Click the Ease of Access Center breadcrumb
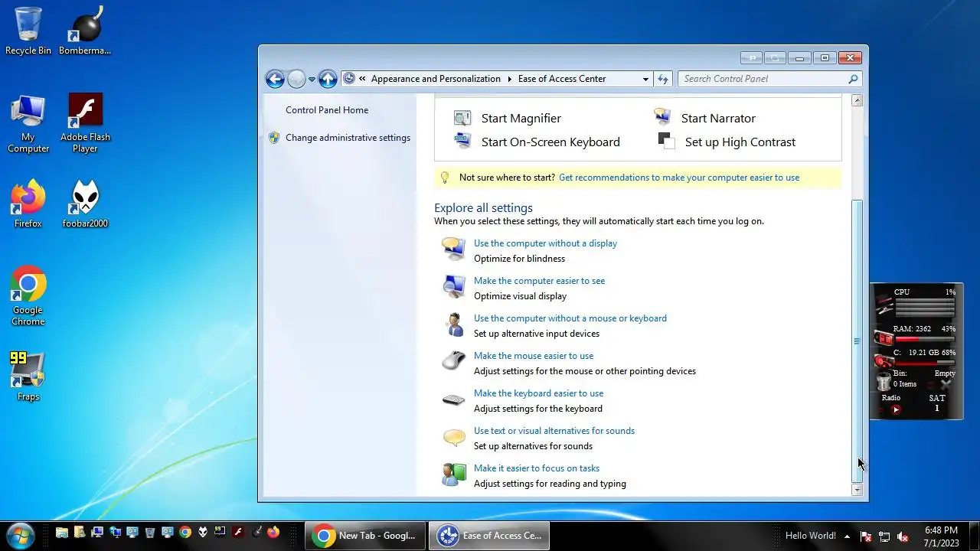Image resolution: width=980 pixels, height=551 pixels. 562,79
